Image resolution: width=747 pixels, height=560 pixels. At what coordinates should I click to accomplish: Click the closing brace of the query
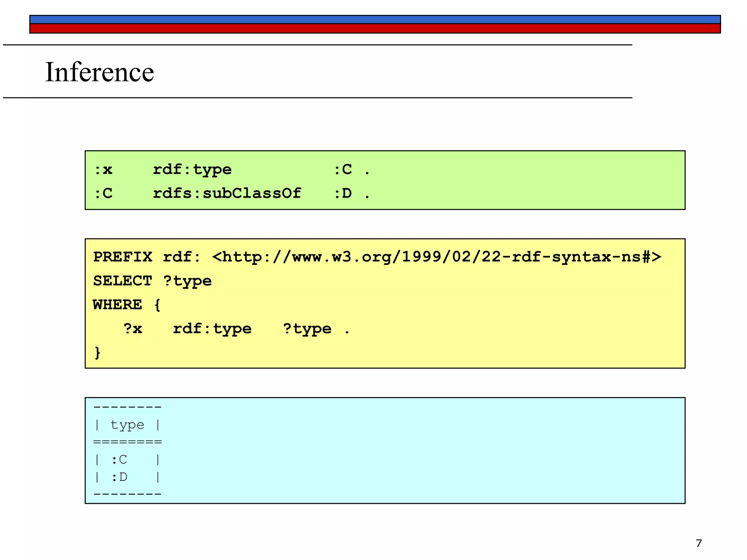point(97,353)
